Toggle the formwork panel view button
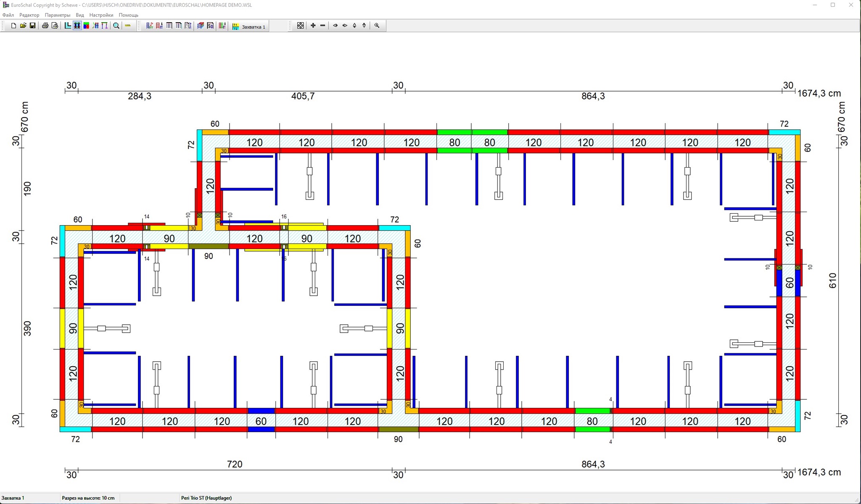Image resolution: width=861 pixels, height=504 pixels. [77, 26]
